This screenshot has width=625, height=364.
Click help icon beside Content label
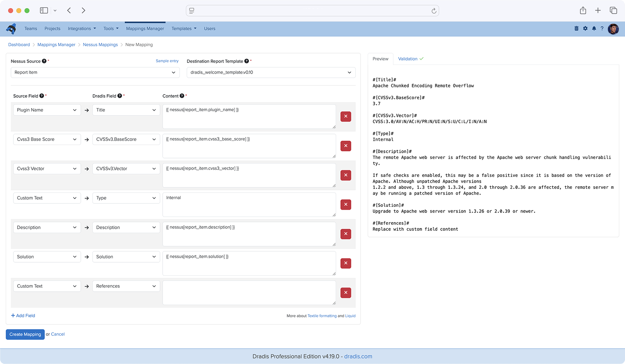click(182, 96)
